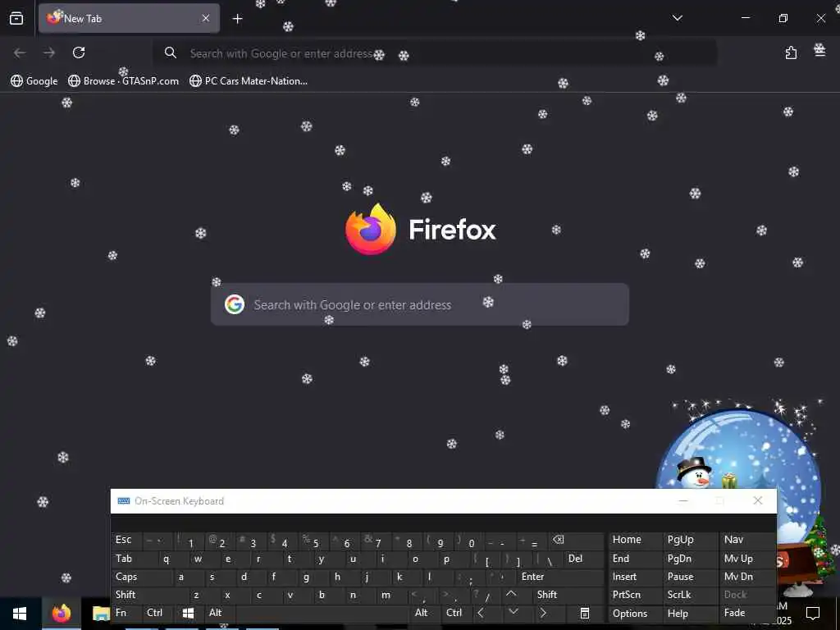Viewport: 840px width, 630px height.
Task: Click Firefox icon in the taskbar
Action: coord(61,614)
